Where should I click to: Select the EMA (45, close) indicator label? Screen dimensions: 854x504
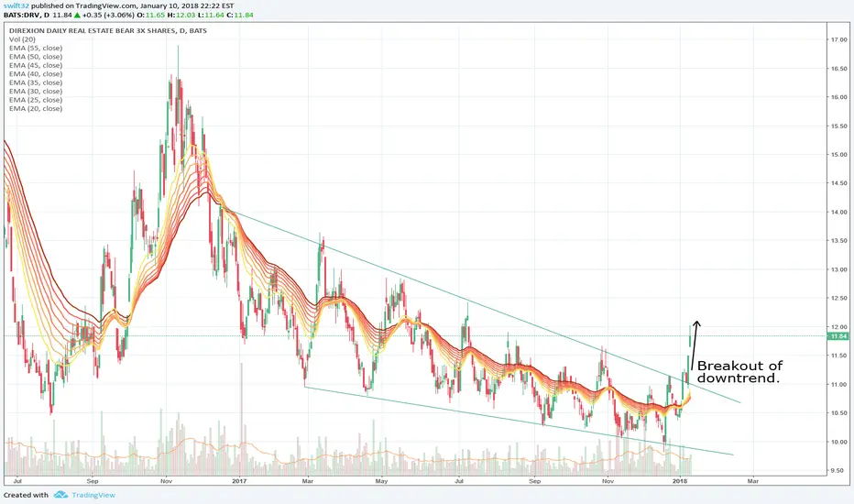point(36,65)
